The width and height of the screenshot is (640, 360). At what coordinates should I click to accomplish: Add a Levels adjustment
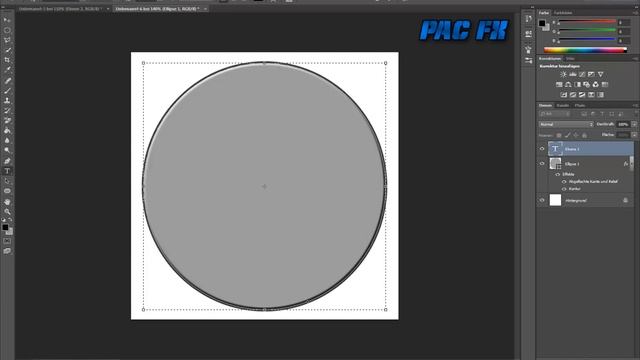(573, 74)
